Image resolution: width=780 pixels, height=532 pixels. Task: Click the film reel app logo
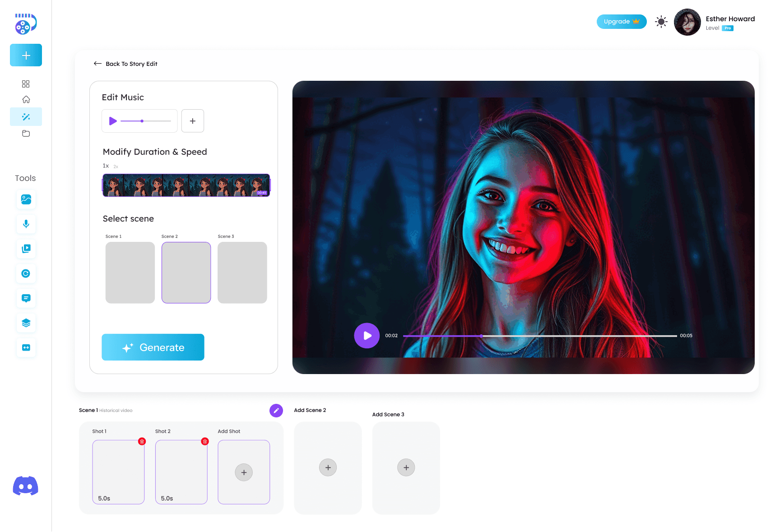(x=26, y=24)
